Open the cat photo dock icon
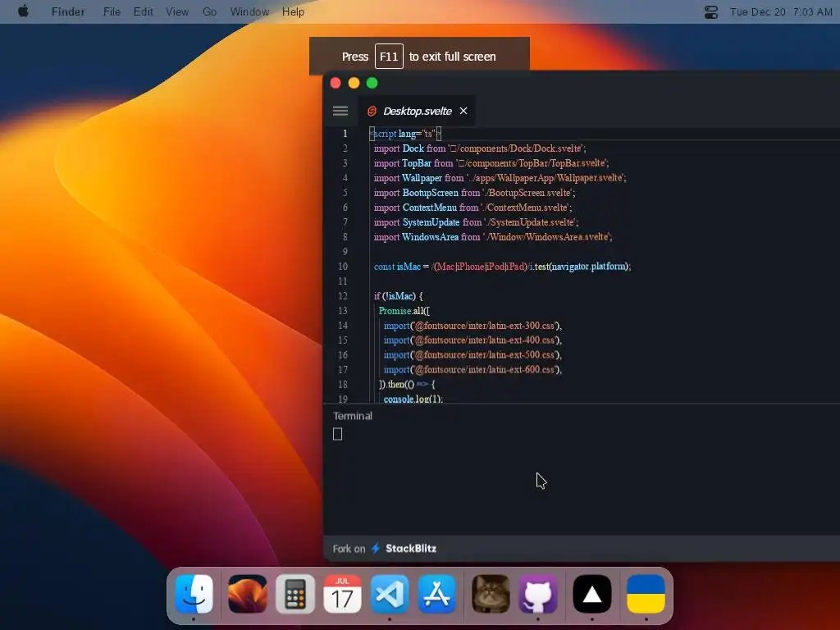 [491, 594]
